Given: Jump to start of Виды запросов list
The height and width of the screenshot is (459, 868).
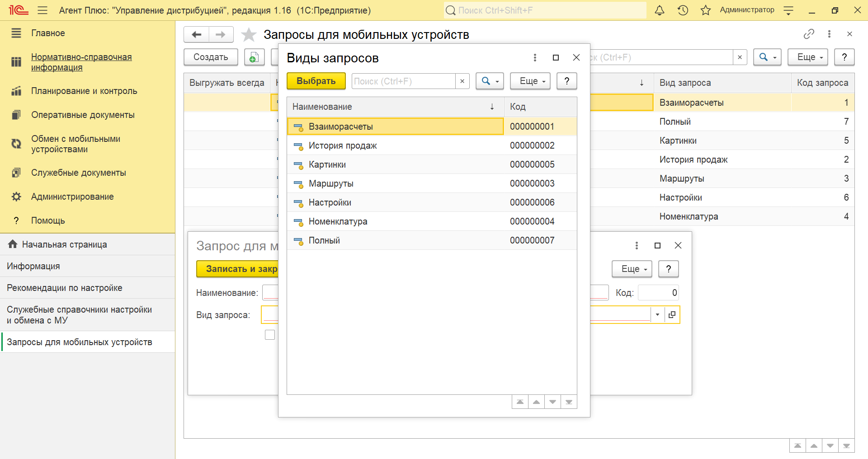Looking at the screenshot, I should (x=520, y=402).
